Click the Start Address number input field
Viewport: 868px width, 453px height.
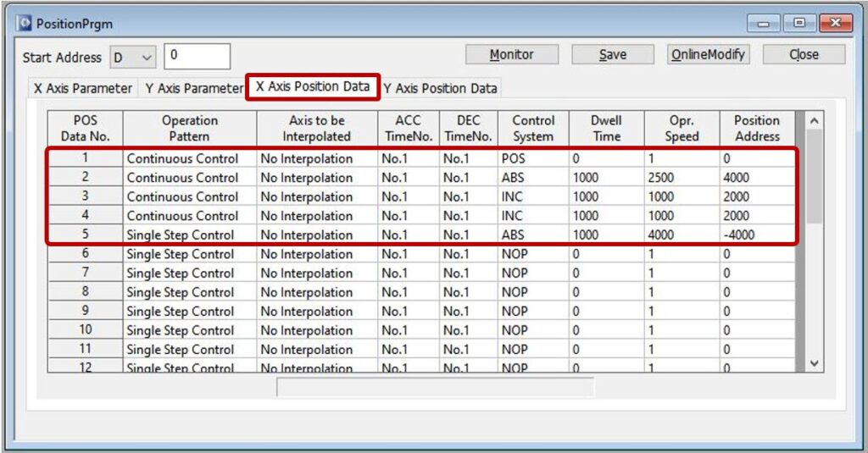click(x=197, y=57)
